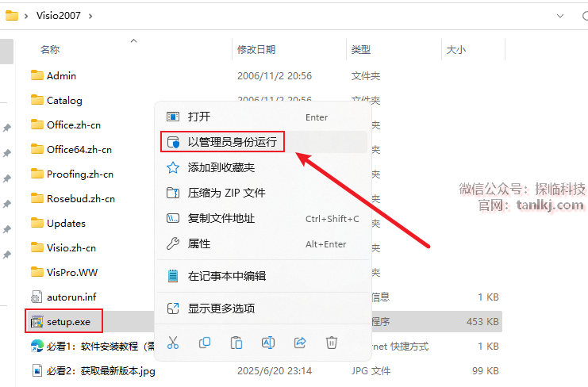The width and height of the screenshot is (588, 387).
Task: Select the VisPro.WW folder name
Action: pos(72,272)
